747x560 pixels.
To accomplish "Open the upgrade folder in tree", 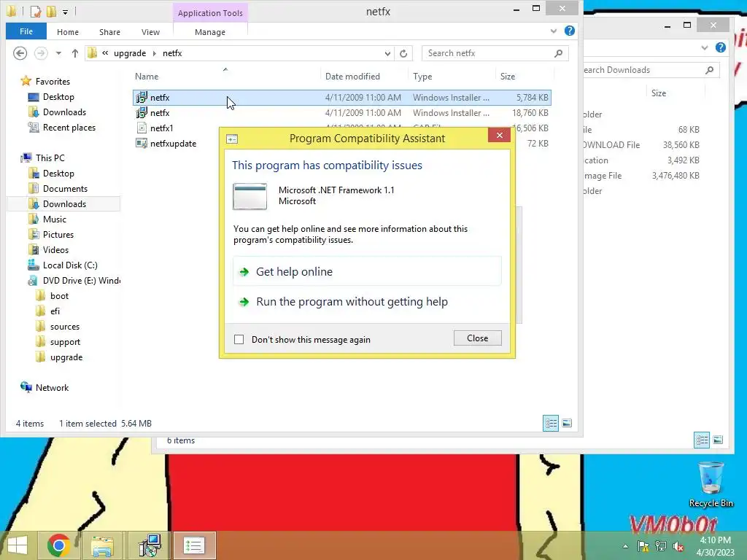I will pos(66,357).
